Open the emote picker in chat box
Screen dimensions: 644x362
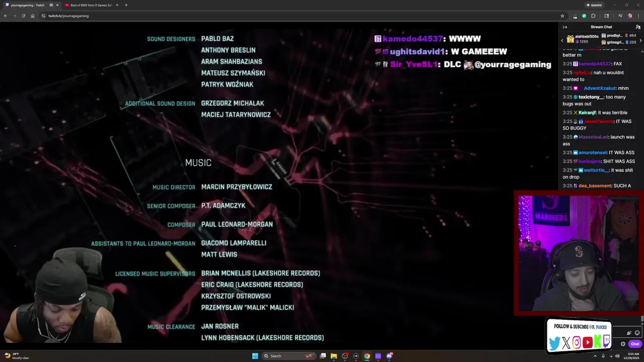[637, 333]
